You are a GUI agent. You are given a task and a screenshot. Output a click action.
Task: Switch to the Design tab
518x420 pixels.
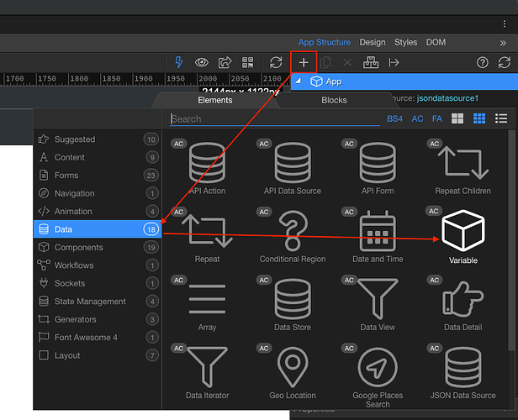(373, 42)
